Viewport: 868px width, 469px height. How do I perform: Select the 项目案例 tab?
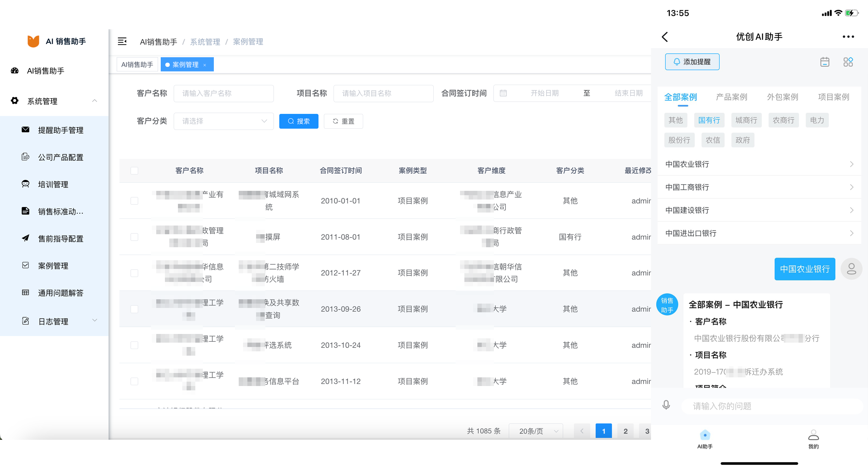click(834, 97)
